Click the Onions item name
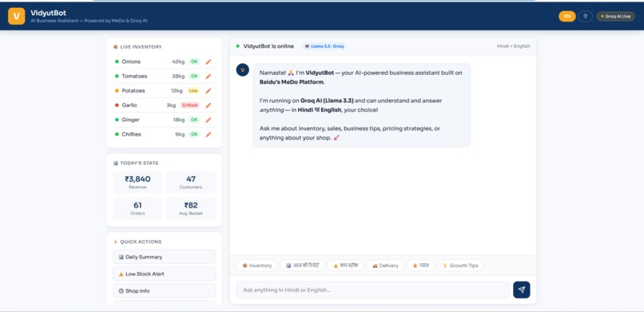This screenshot has height=312, width=644. click(131, 61)
